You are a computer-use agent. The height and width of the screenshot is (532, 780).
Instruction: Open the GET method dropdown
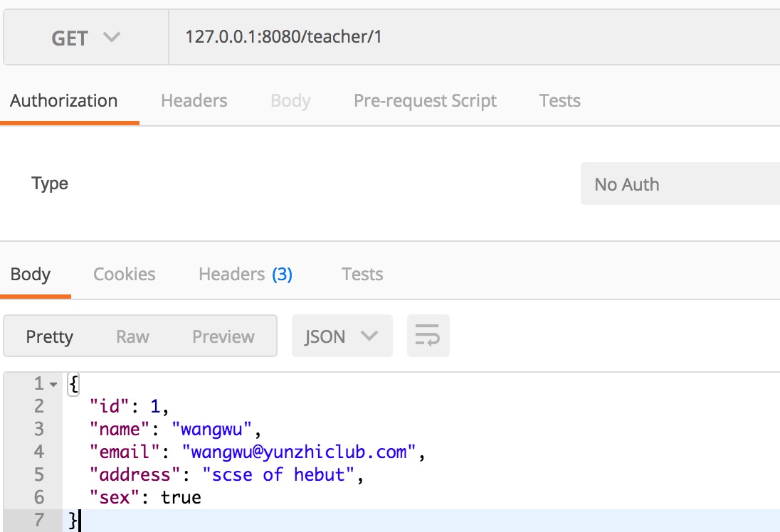(86, 37)
